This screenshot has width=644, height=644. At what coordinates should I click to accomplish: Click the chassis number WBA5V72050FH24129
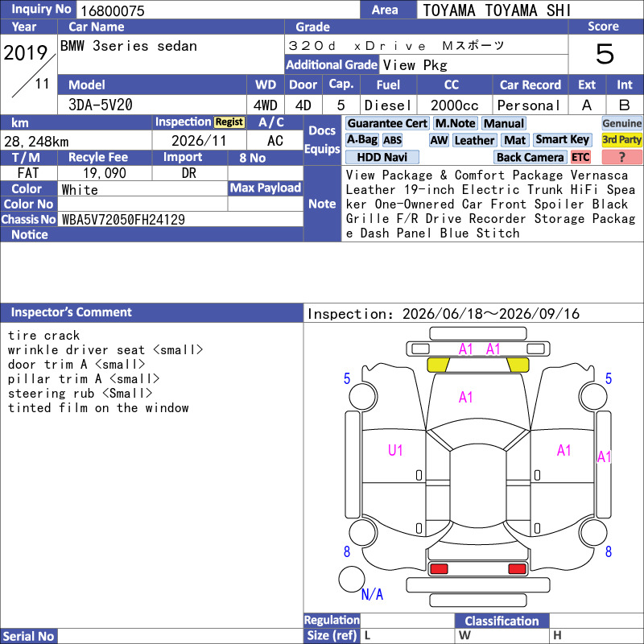(x=123, y=220)
